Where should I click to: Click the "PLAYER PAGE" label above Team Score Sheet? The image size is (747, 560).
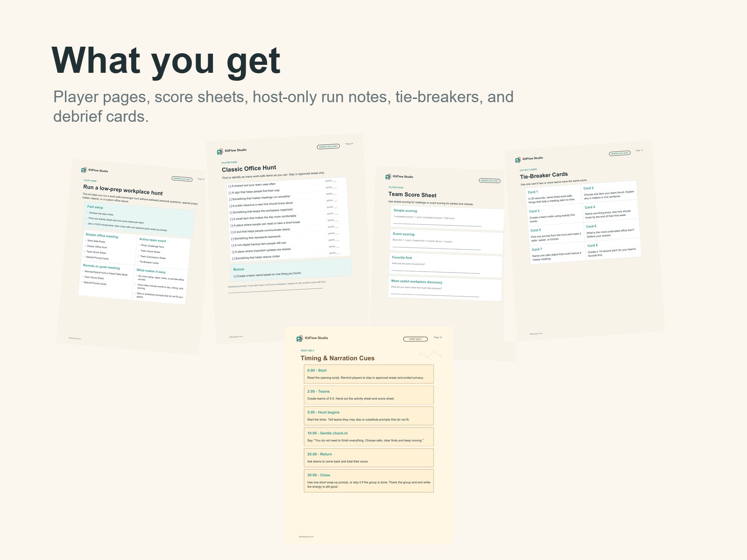pyautogui.click(x=396, y=187)
